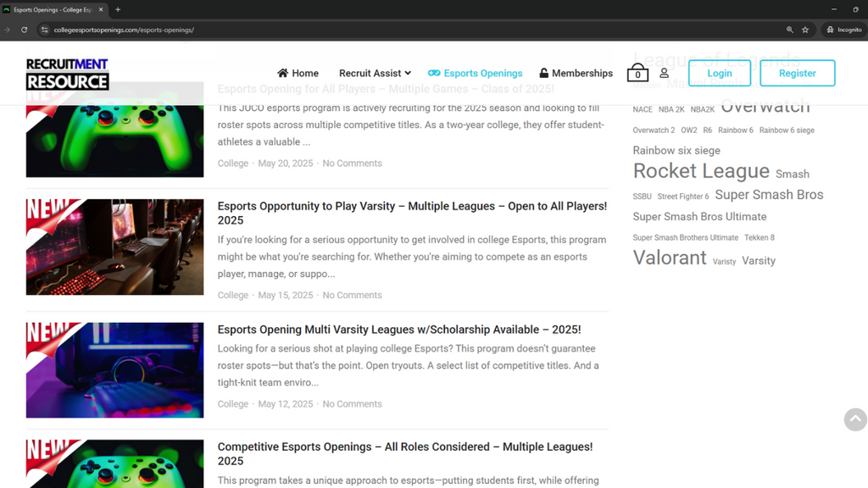Click the scroll-to-top chevron button
The image size is (868, 488).
coord(854,419)
